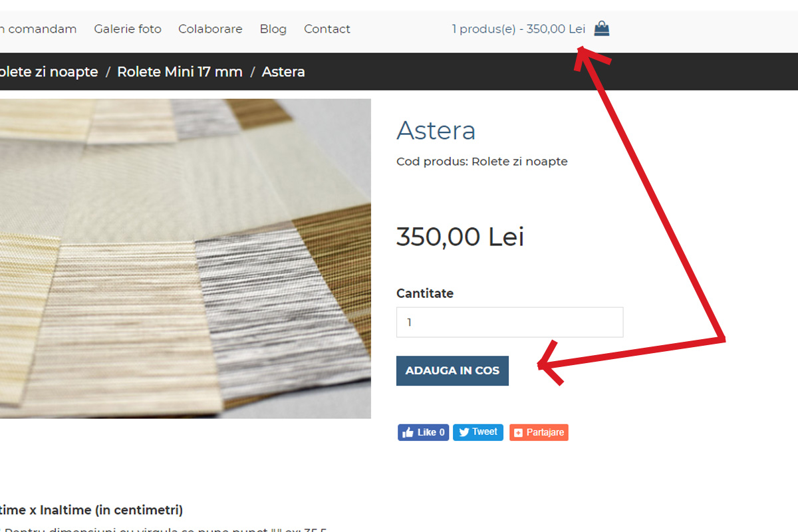Go to Rolete Mini 17 mm breadcrumb
The width and height of the screenshot is (798, 532).
point(180,72)
